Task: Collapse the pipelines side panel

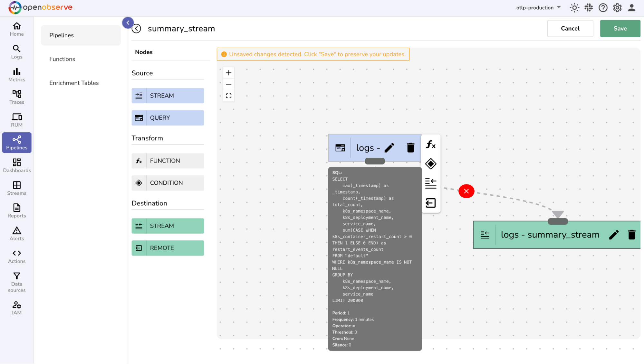Action: click(x=128, y=23)
